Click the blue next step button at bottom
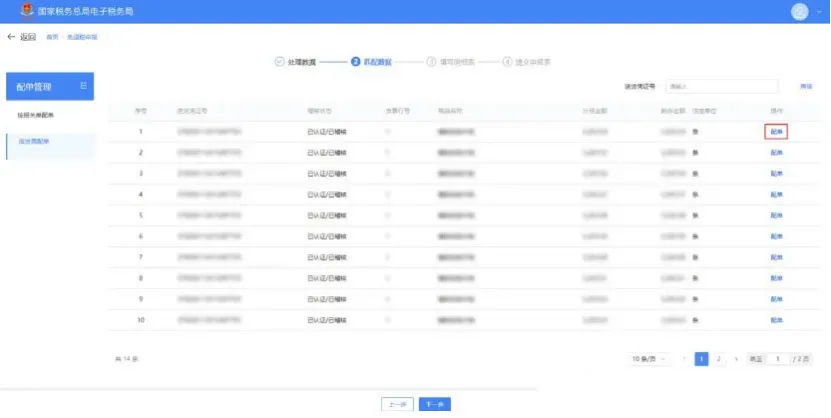Screen dimensions: 831x418 435,404
